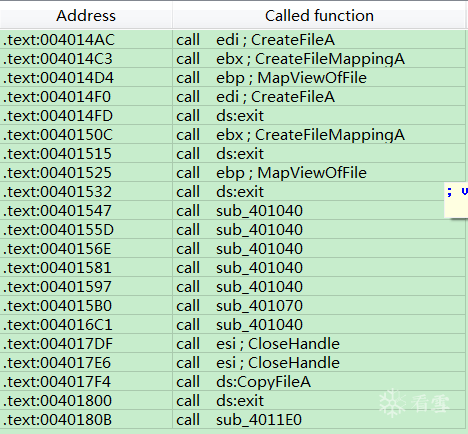Viewport: 468px width, 434px height.
Task: Click address .text:00401515
Action: [x=57, y=154]
